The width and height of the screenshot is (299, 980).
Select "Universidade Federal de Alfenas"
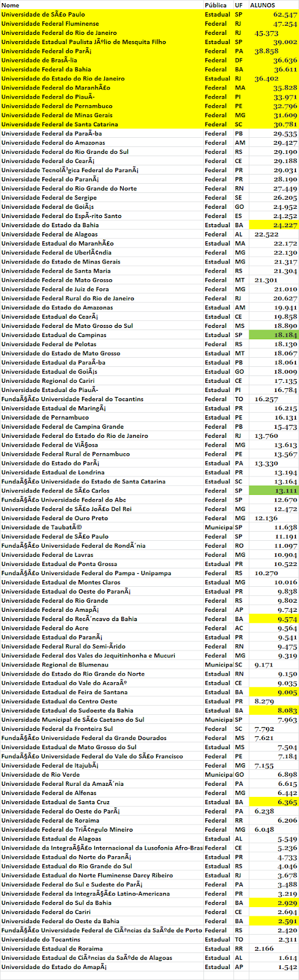point(49,794)
